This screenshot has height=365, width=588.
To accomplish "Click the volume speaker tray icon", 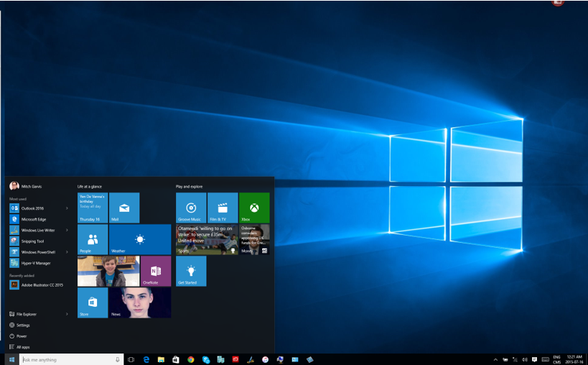I will point(525,359).
